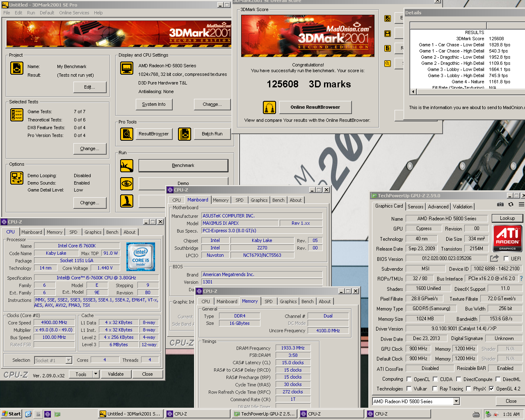Click the CPU-Z quick launch icon on taskbar
Screen dimensions: 525x420
(48, 414)
